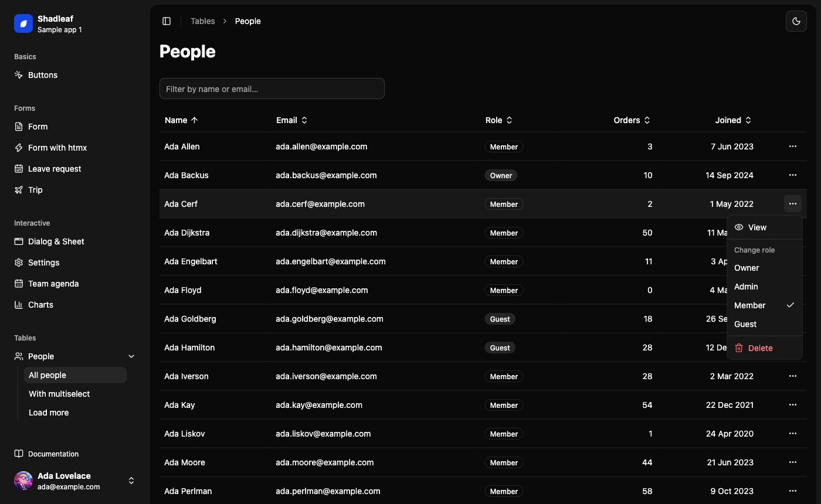Collapse the People section in sidebar

pos(75,356)
